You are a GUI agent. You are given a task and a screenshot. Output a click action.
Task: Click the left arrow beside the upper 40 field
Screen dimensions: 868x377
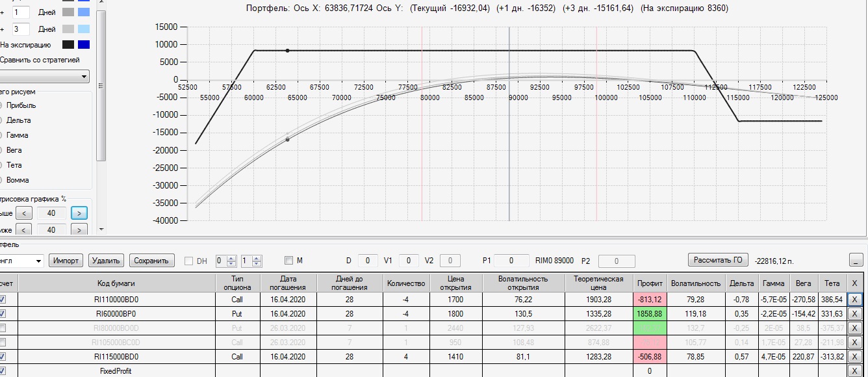(23, 213)
